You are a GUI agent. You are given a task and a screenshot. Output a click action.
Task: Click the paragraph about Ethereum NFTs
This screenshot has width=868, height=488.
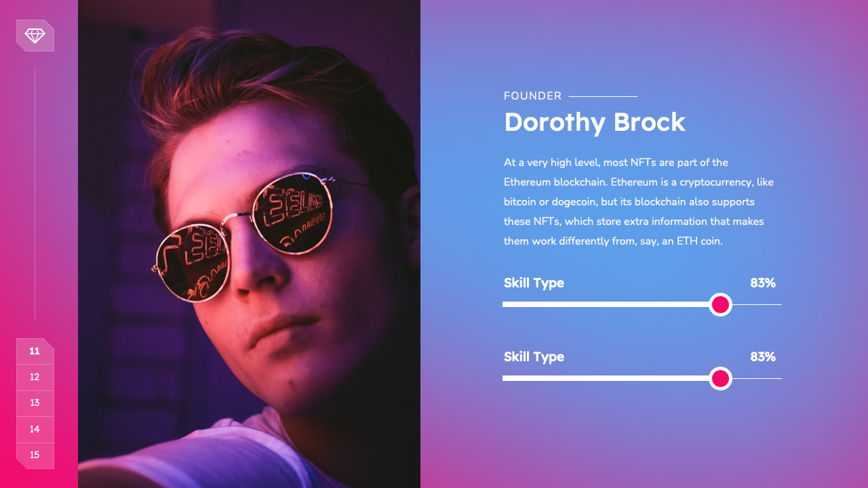click(x=638, y=201)
